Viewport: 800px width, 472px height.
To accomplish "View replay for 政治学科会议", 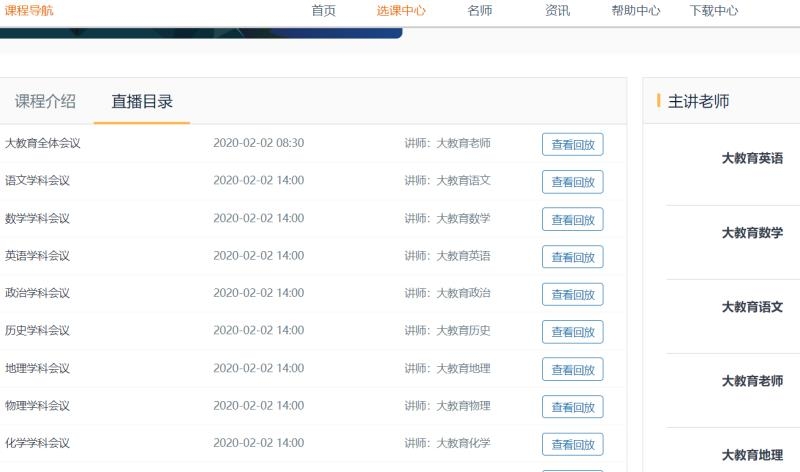I will (x=572, y=294).
